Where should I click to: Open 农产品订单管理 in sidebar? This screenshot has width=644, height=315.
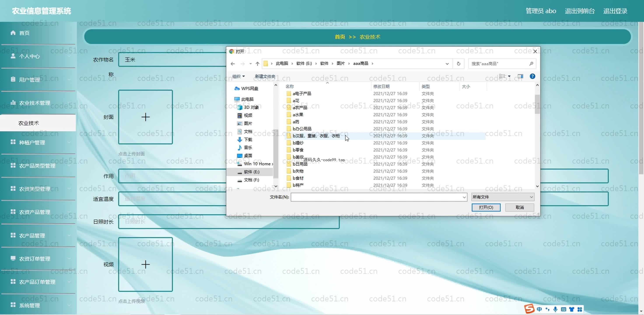tap(38, 282)
